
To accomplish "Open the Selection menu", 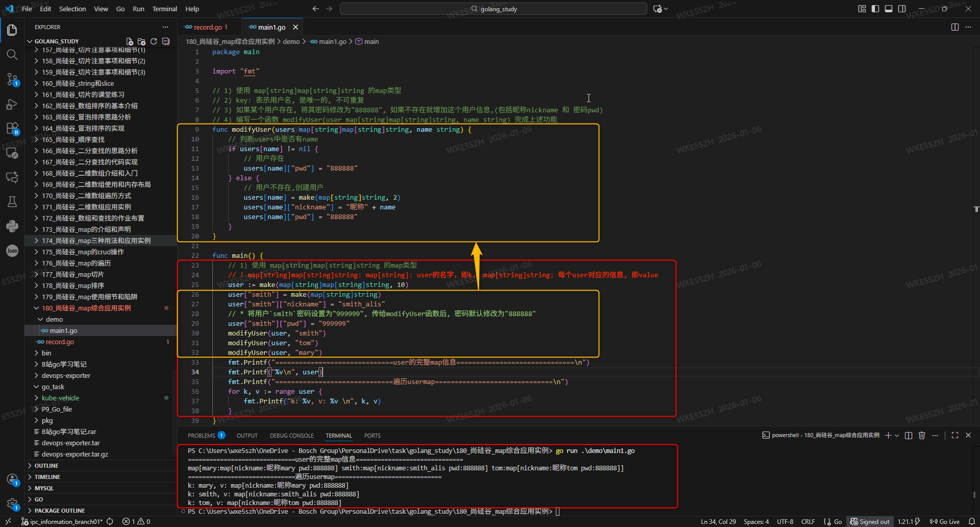I will click(x=72, y=9).
